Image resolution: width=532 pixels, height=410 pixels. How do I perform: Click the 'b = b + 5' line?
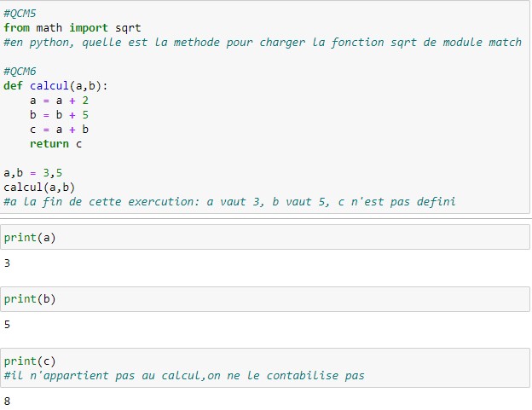(59, 115)
